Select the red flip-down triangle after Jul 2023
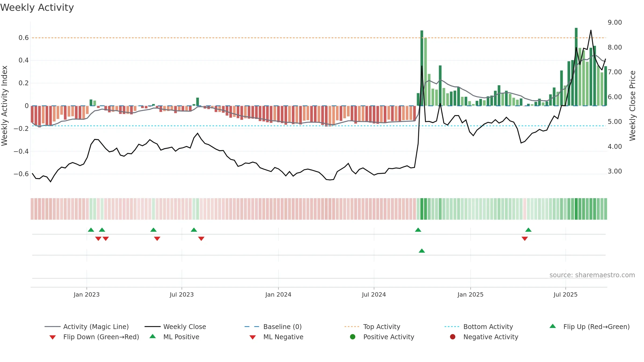This screenshot has height=362, width=644. 201,239
